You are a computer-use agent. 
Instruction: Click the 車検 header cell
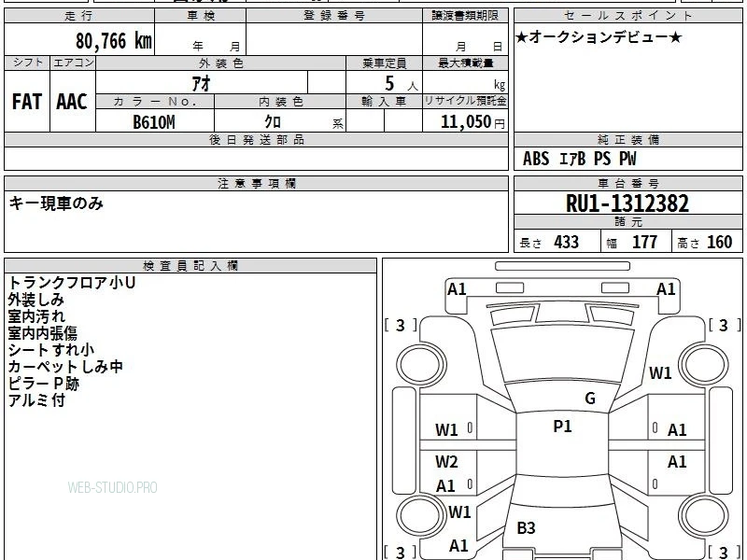tap(201, 16)
